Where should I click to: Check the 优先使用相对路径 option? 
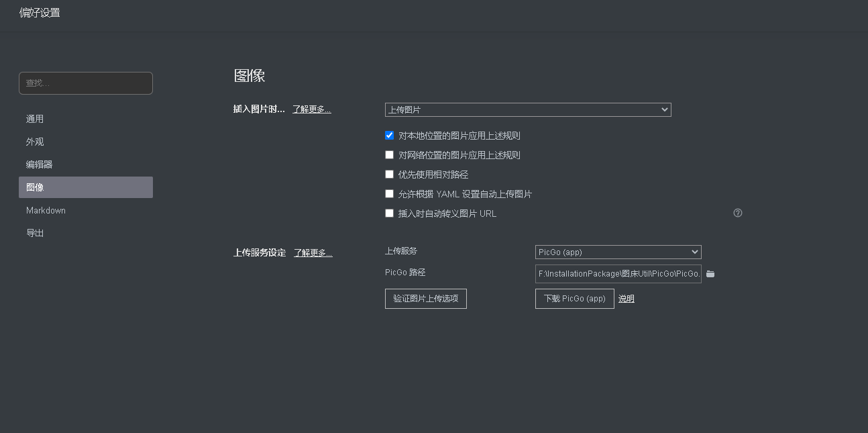click(389, 175)
